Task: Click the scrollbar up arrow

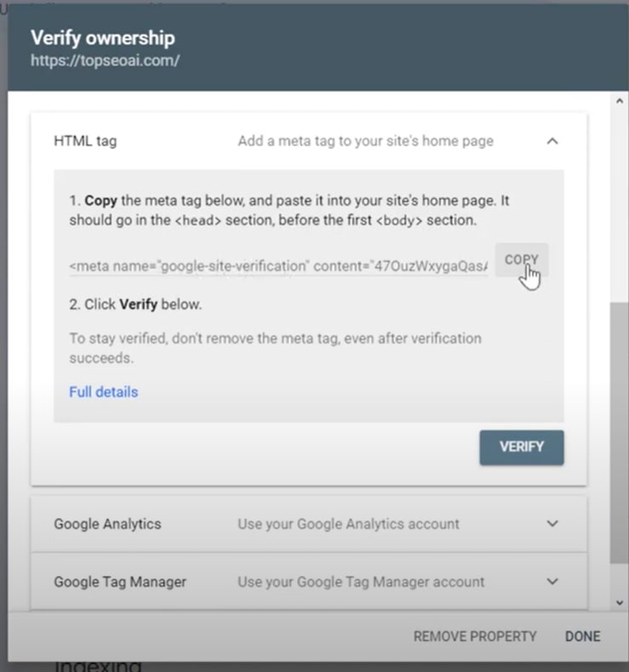Action: pyautogui.click(x=619, y=101)
